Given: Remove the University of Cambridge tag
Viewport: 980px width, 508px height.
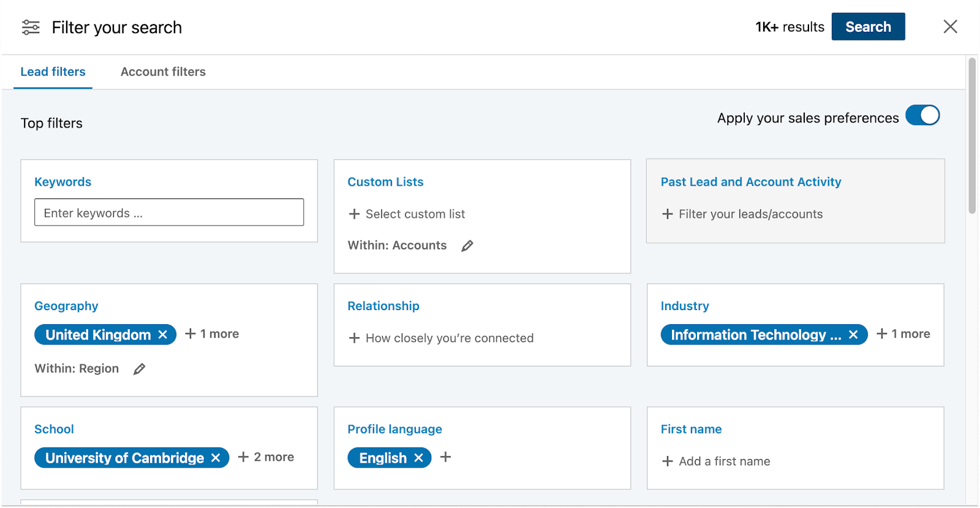Looking at the screenshot, I should click(x=216, y=458).
